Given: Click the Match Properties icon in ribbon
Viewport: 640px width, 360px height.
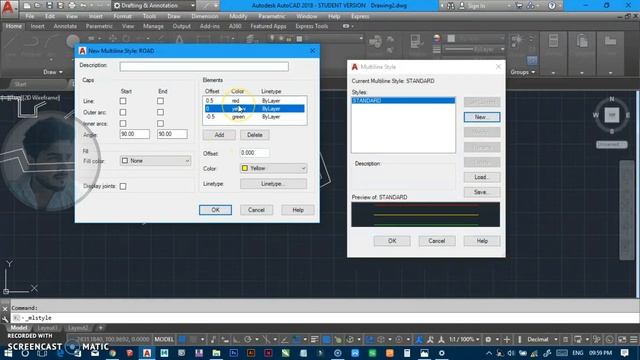Looking at the screenshot, I should (416, 42).
